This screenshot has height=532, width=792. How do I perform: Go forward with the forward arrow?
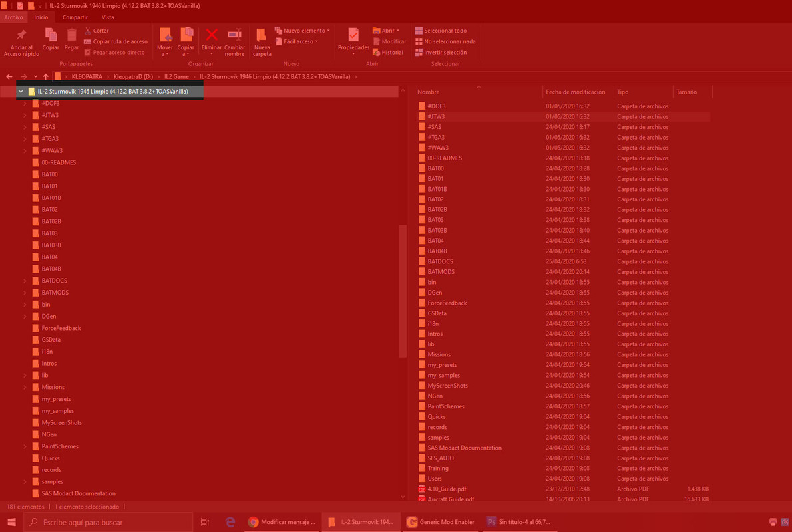click(x=23, y=76)
